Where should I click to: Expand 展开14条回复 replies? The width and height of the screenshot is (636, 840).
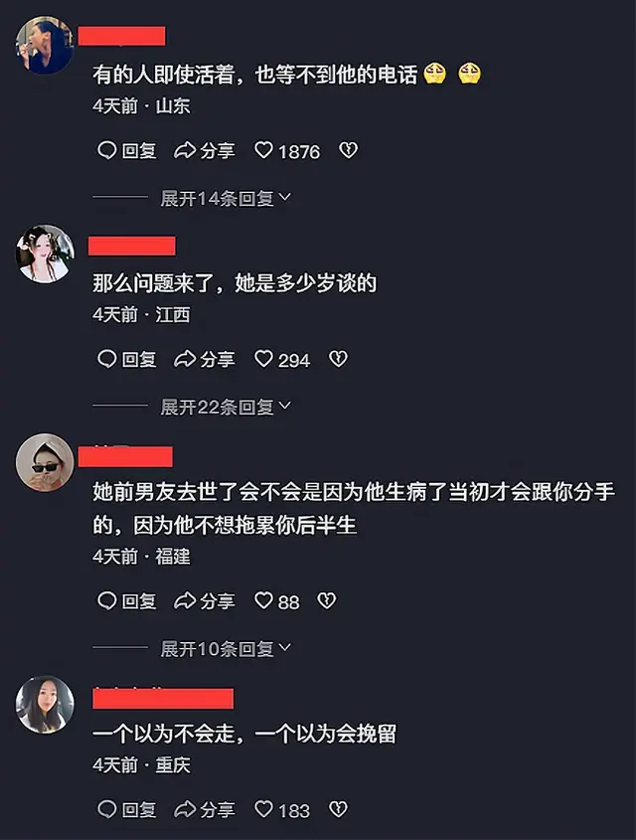click(x=226, y=198)
